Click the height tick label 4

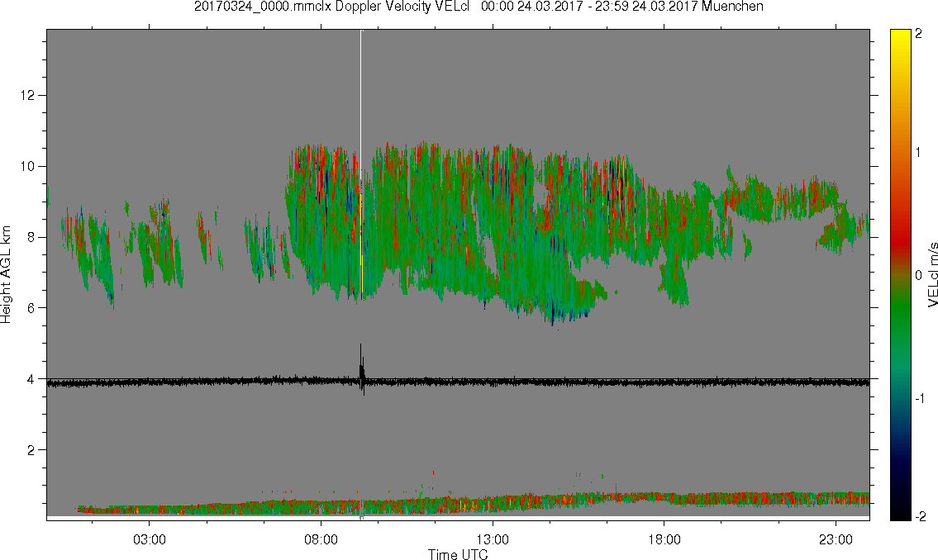tap(31, 379)
